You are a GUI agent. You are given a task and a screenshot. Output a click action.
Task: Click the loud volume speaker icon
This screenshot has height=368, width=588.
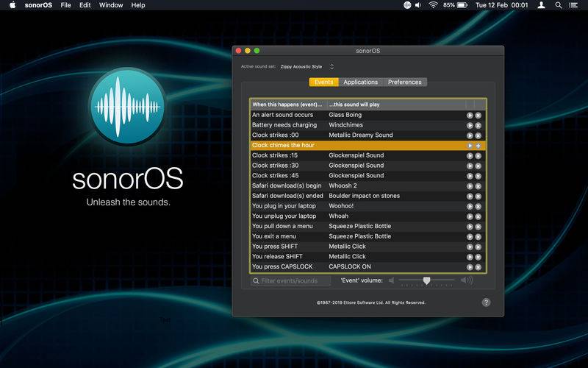tap(467, 280)
